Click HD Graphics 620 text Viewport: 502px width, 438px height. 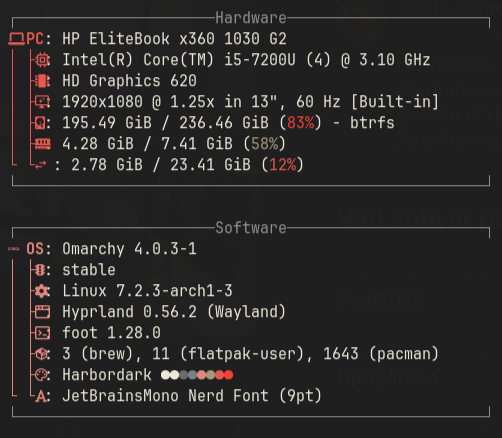[x=130, y=81]
